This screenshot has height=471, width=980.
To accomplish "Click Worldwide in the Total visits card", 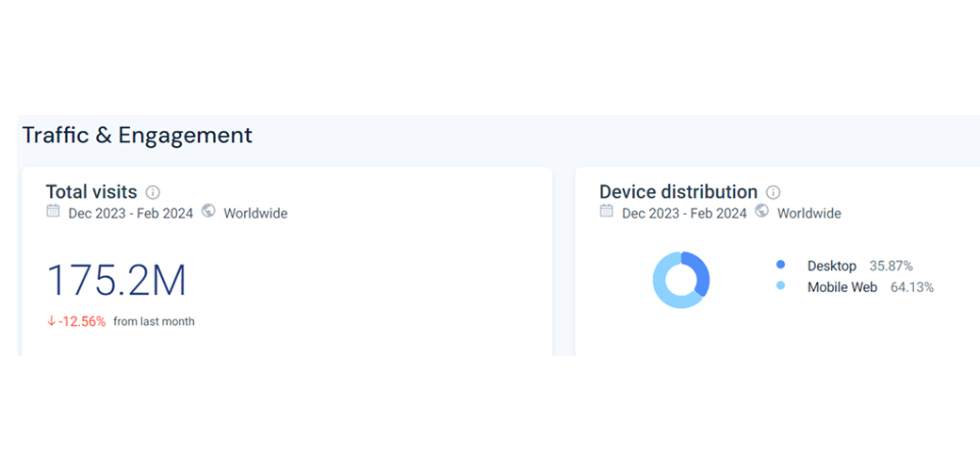I will click(x=255, y=214).
